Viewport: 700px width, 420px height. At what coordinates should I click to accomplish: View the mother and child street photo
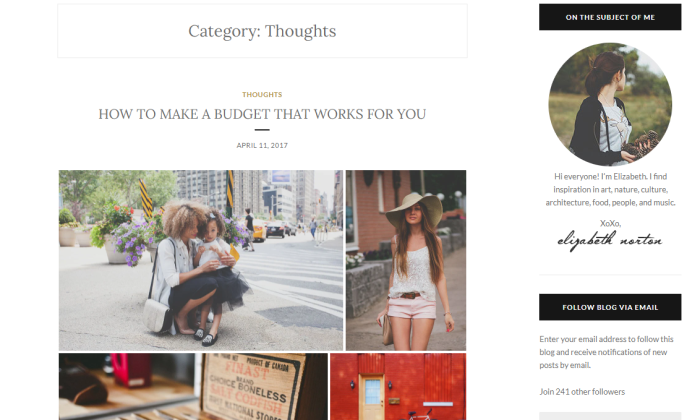[201, 260]
